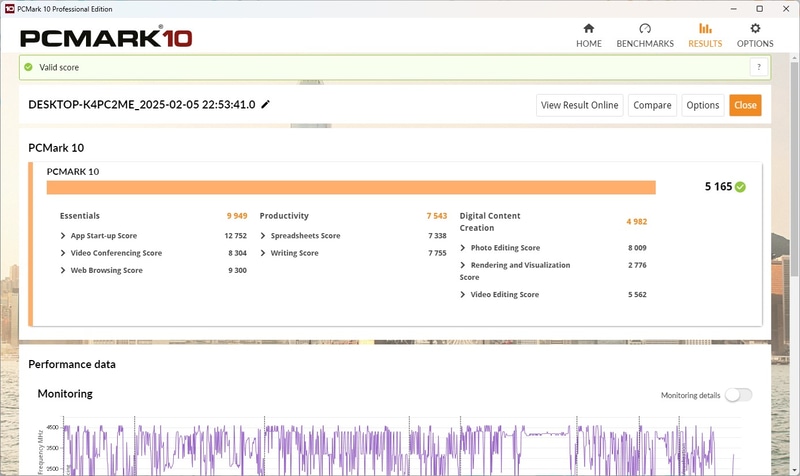The height and width of the screenshot is (476, 800).
Task: Click Digital Content Creation score 4 982
Action: [637, 221]
